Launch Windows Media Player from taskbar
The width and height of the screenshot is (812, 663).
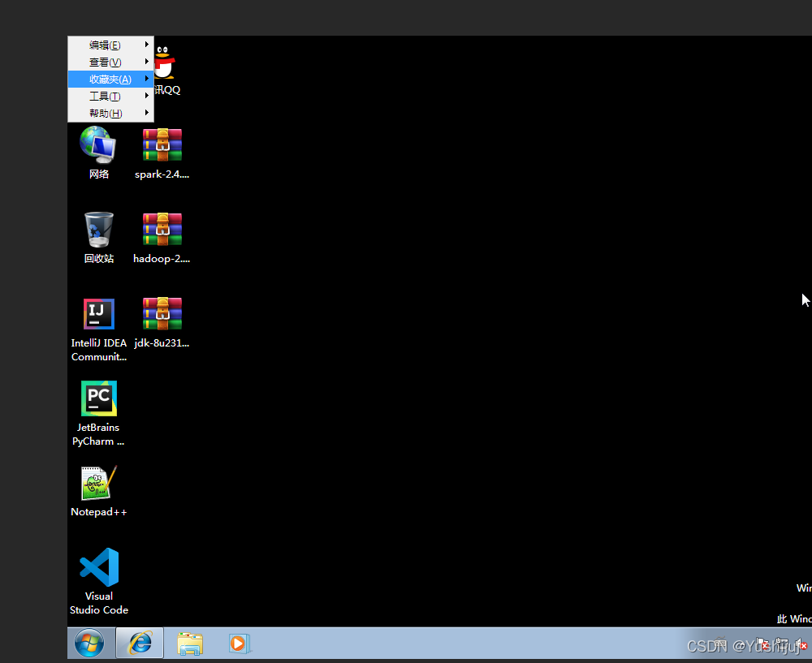(x=240, y=644)
